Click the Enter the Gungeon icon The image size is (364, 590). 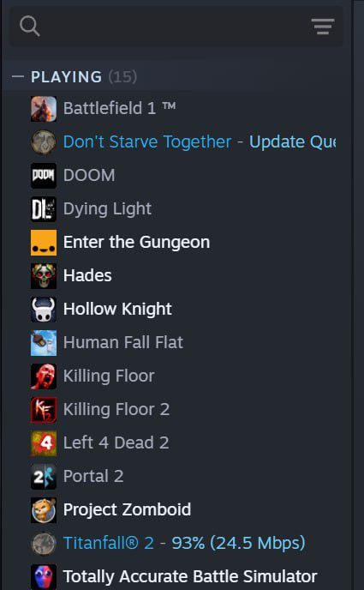coord(44,243)
